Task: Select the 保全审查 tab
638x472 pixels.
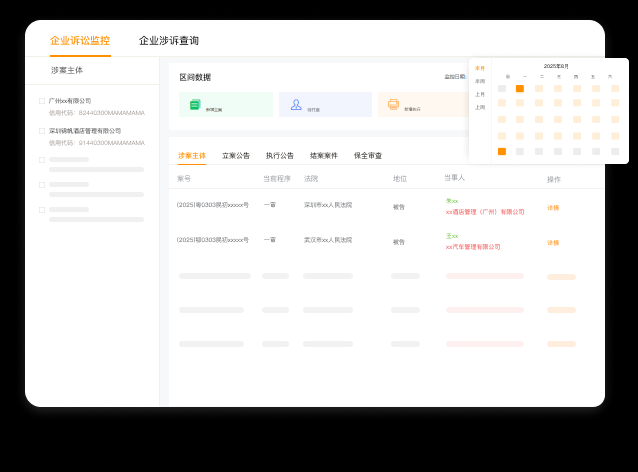Action: 368,156
